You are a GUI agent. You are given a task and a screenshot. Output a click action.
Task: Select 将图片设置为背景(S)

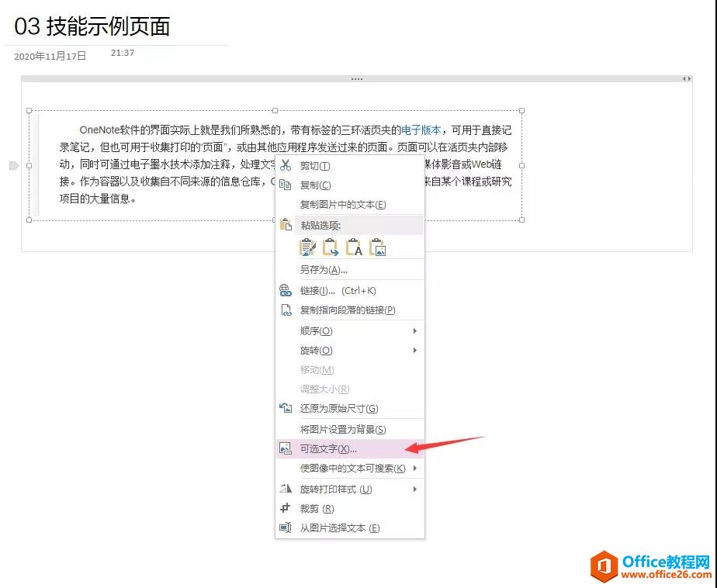coord(350,429)
